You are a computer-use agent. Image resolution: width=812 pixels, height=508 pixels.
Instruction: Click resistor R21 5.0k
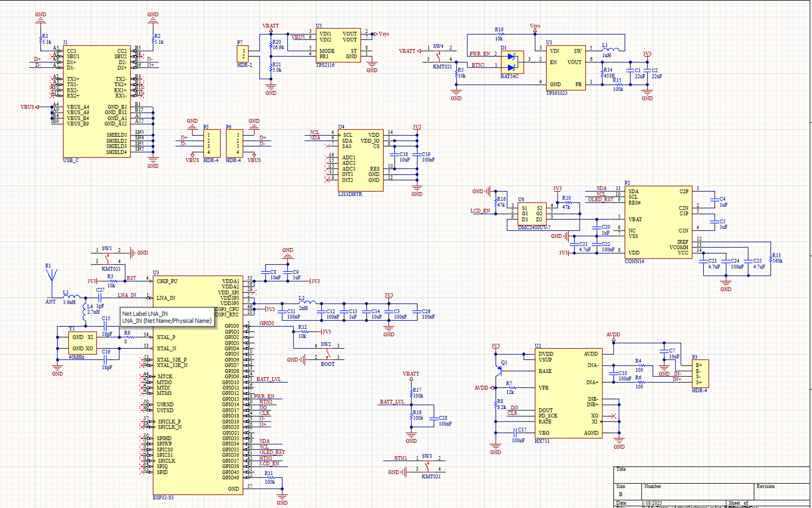(271, 68)
